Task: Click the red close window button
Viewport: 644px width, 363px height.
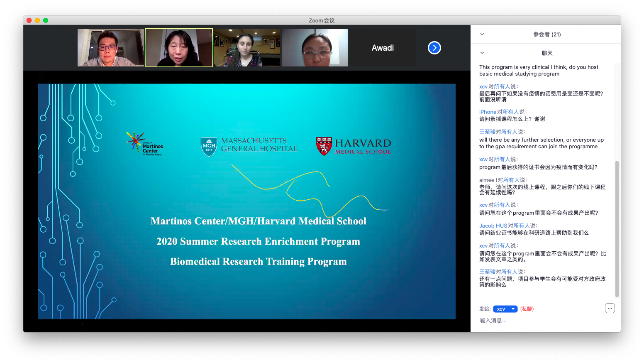Action: tap(29, 20)
